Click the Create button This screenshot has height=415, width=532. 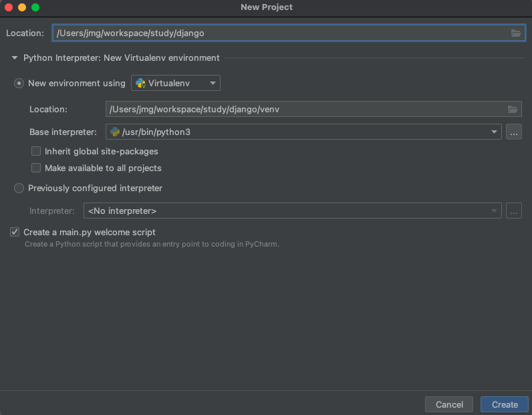click(x=505, y=404)
